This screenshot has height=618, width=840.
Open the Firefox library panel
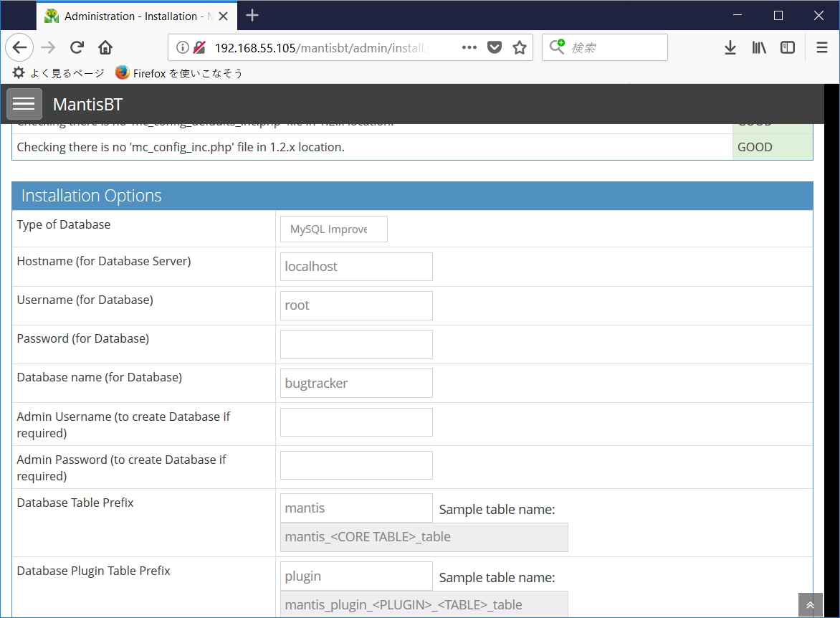[758, 47]
